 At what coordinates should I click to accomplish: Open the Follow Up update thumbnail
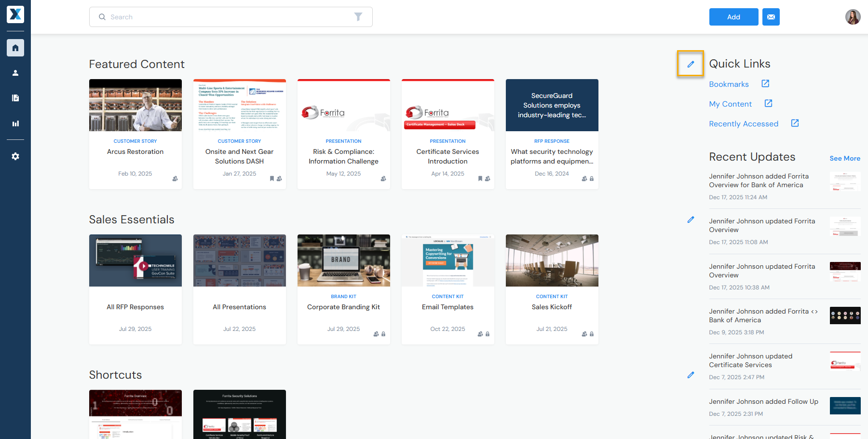[845, 406]
